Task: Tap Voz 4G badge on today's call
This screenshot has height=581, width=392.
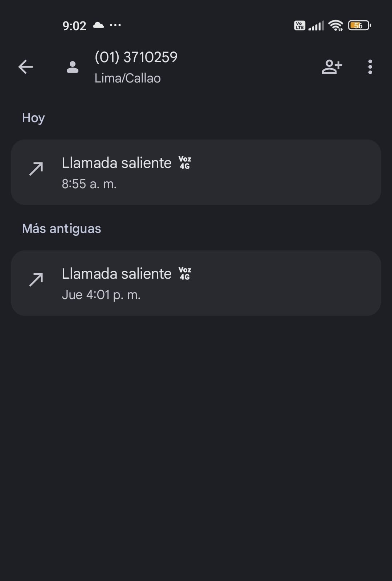Action: (185, 163)
